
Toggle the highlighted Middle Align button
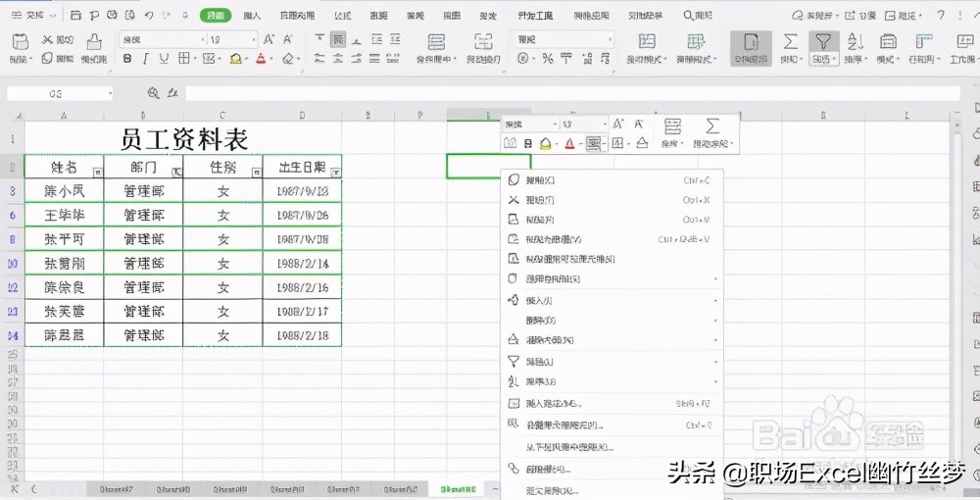click(338, 39)
